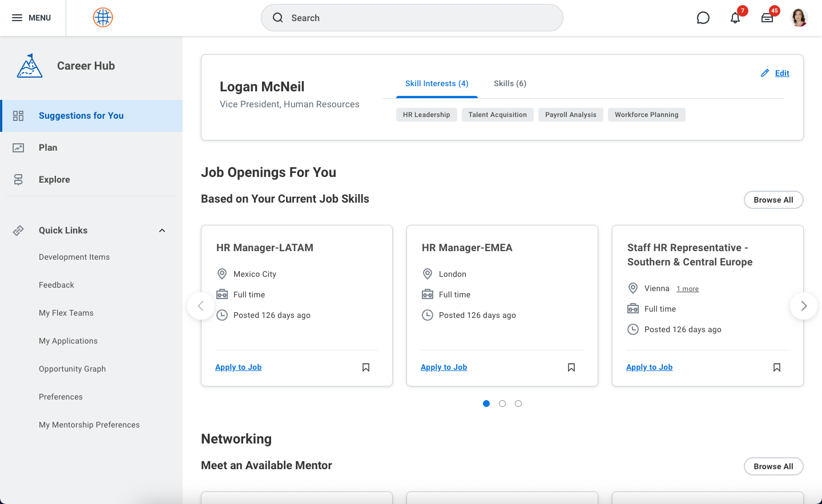Save the Staff HR Representative job bookmark
Viewport: 822px width, 504px height.
(x=777, y=368)
